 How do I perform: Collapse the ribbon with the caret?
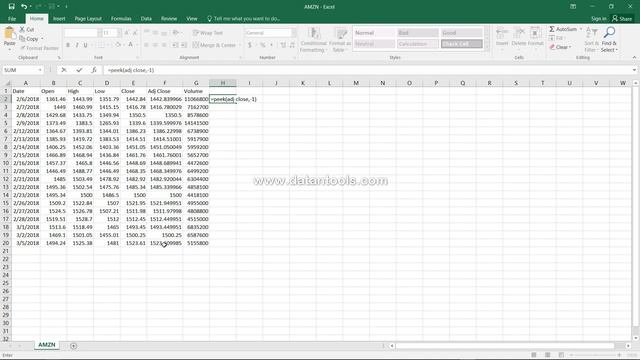pyautogui.click(x=634, y=58)
